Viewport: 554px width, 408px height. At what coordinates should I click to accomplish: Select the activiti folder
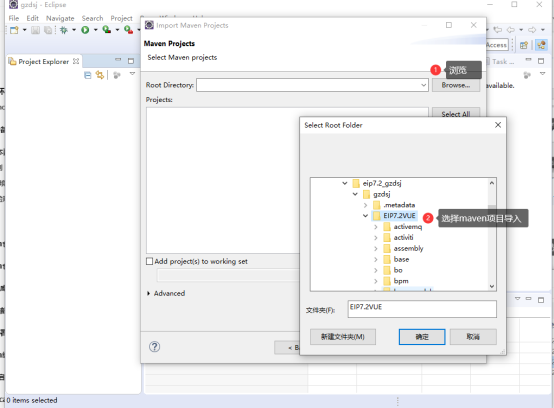tap(403, 238)
